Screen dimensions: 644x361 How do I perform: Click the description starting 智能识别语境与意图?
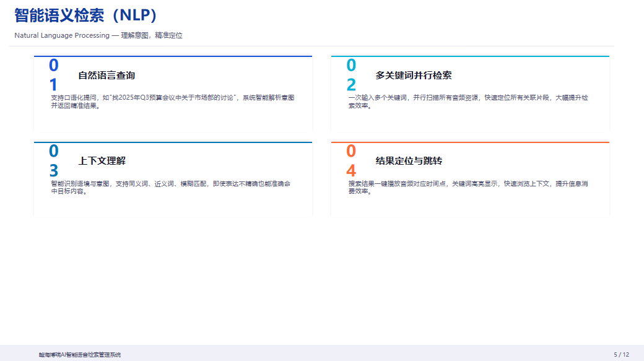coord(170,187)
